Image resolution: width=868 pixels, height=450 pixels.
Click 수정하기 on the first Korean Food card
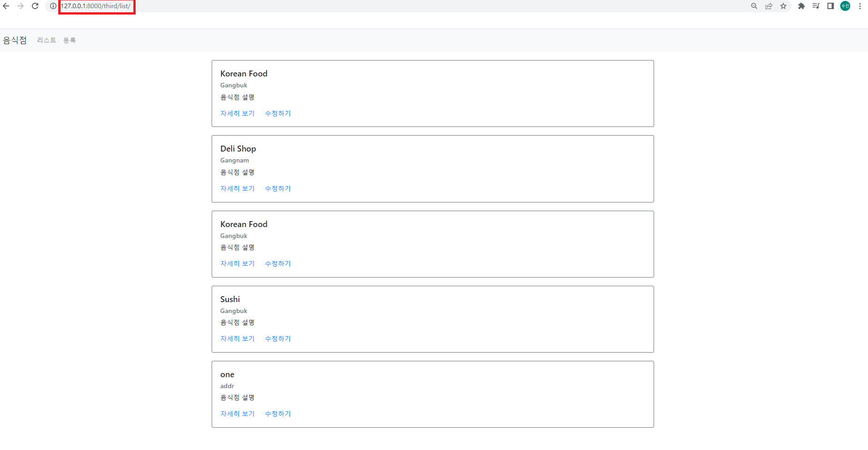(x=278, y=113)
